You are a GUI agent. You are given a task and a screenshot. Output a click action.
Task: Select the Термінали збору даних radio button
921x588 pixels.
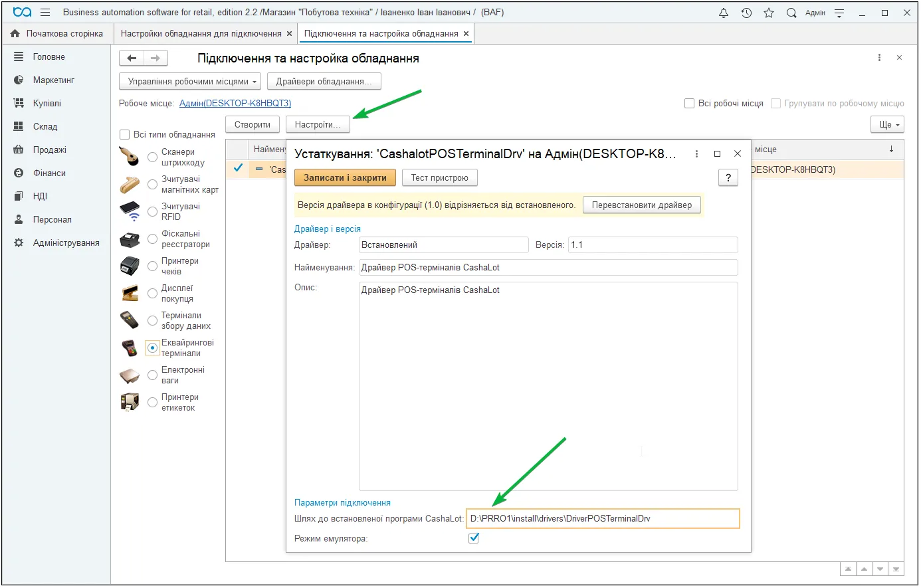(152, 320)
